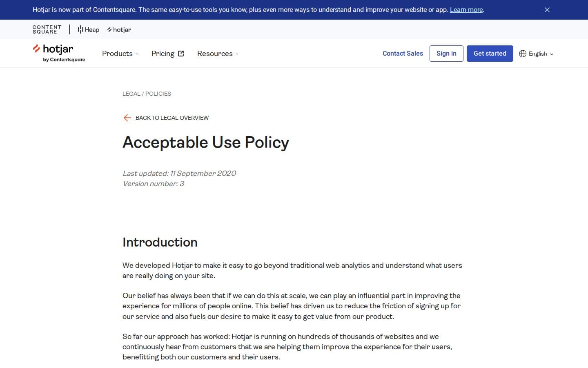Image resolution: width=588 pixels, height=368 pixels.
Task: Click the paragraph starting 'So far our approach'
Action: coord(287,347)
